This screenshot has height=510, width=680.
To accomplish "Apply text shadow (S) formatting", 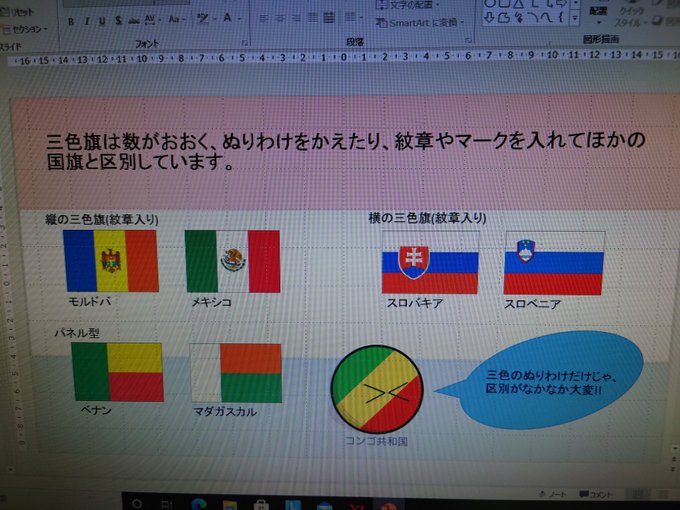I will 118,20.
